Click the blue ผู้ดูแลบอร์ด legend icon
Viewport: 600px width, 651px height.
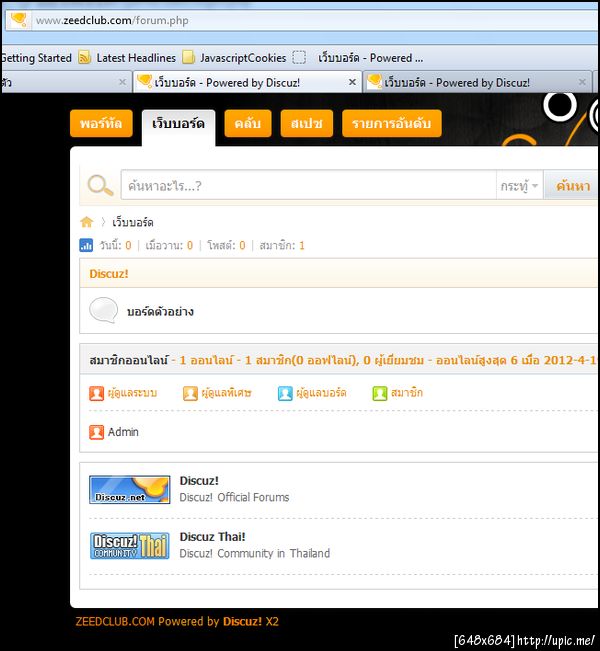pyautogui.click(x=285, y=393)
